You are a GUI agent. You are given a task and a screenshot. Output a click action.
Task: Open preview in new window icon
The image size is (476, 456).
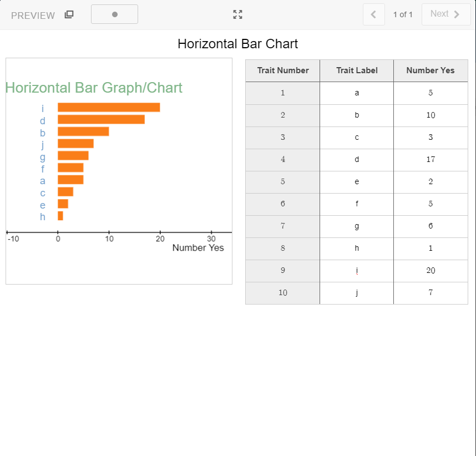[69, 15]
